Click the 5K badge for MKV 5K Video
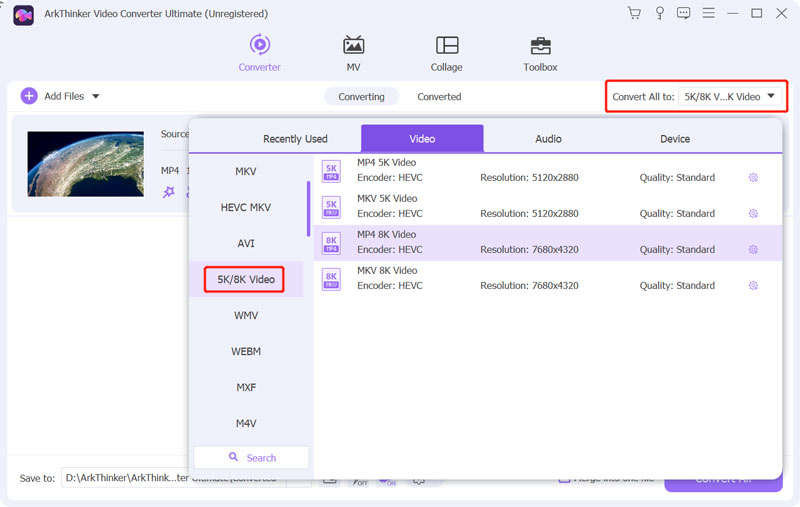This screenshot has height=507, width=800. point(331,207)
